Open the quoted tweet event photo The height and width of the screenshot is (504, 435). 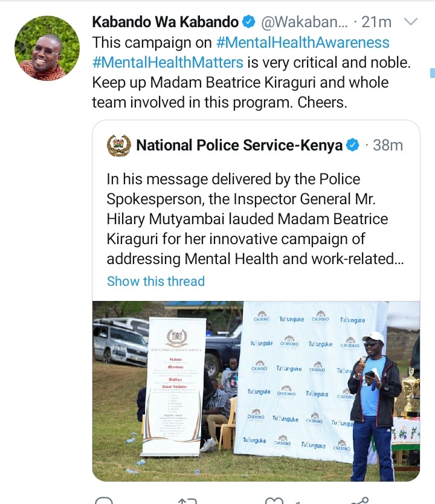[x=256, y=391]
